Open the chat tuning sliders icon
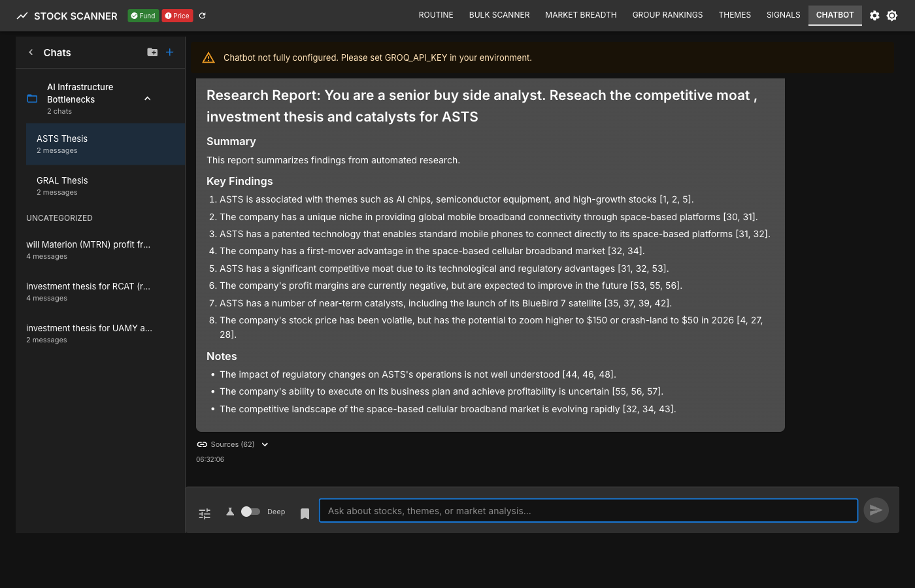915x588 pixels. pyautogui.click(x=205, y=514)
